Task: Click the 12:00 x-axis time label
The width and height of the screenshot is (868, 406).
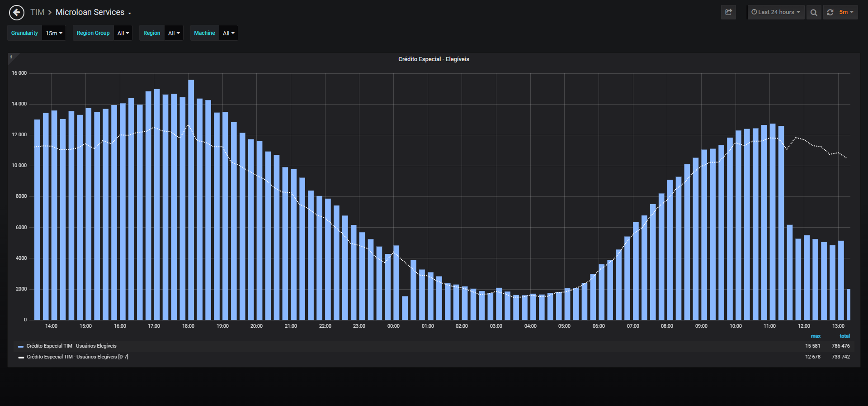Action: 804,326
